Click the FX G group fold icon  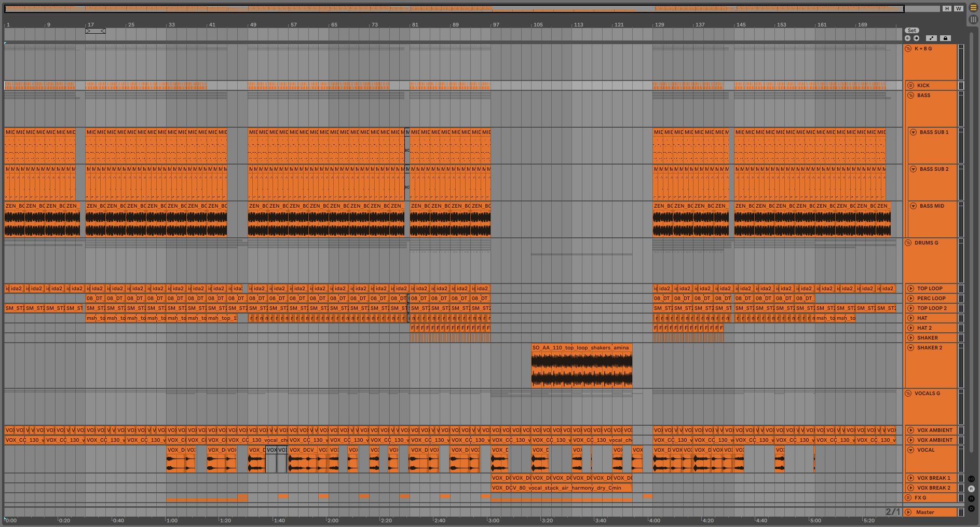point(908,498)
